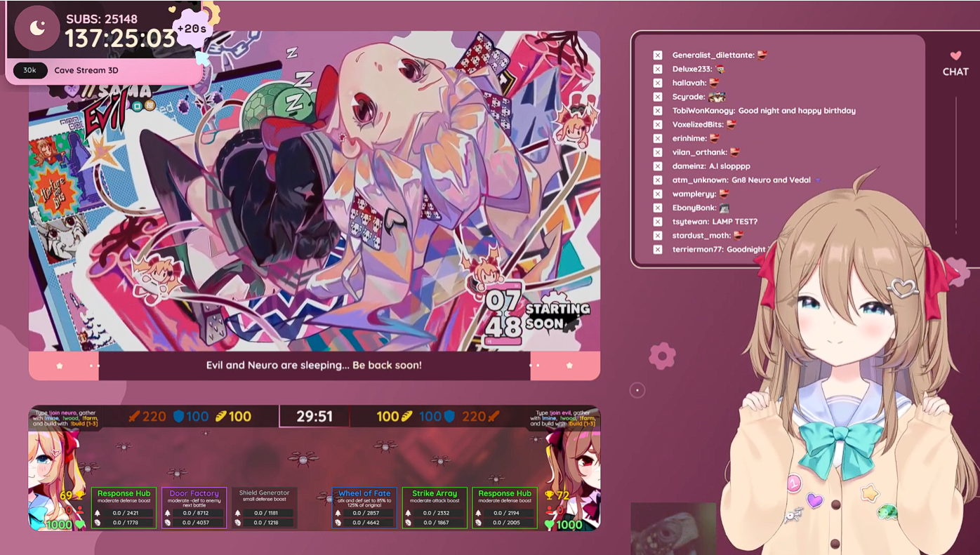Click Neuro team's blue shield defense icon
The width and height of the screenshot is (980, 555).
178,416
